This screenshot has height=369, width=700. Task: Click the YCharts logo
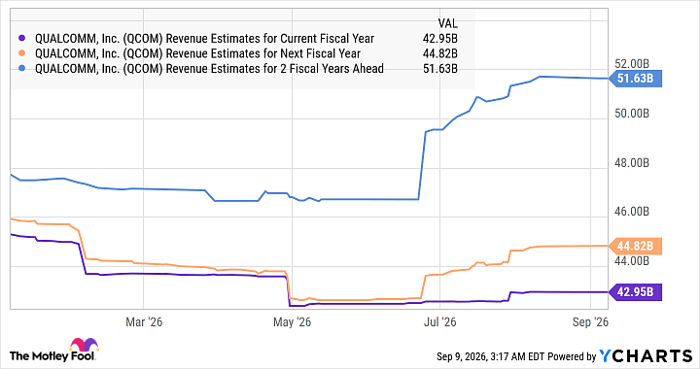pyautogui.click(x=646, y=356)
